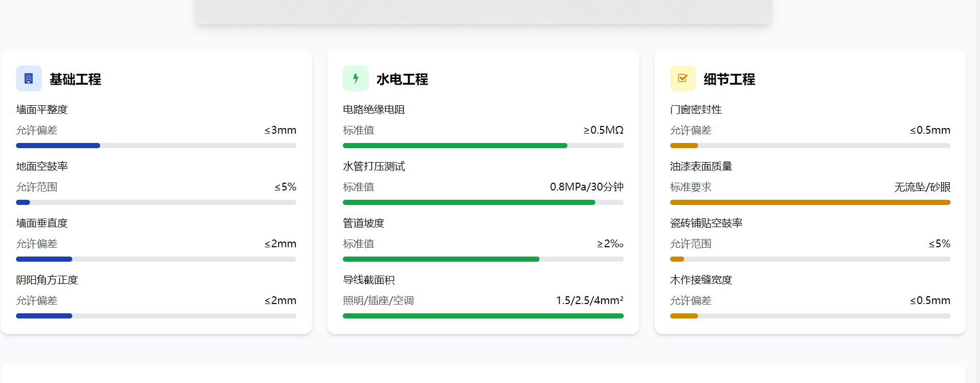
Task: Click the 瓷砖铺贴空鼓率 progress bar
Action: point(810,259)
